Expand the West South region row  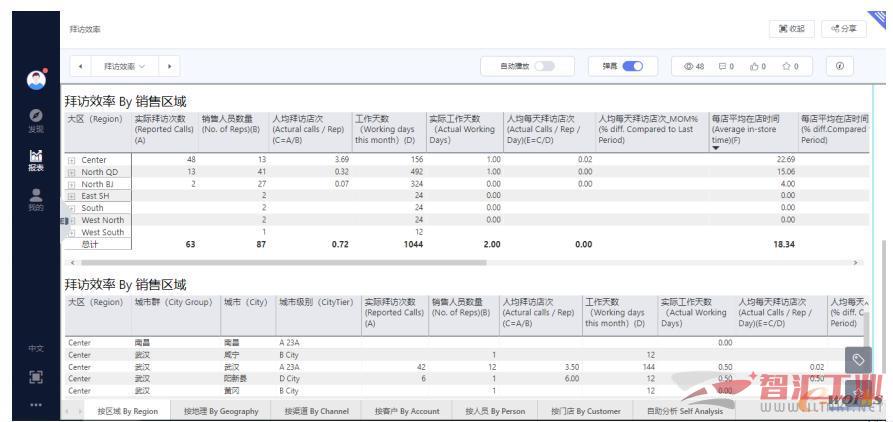72,232
